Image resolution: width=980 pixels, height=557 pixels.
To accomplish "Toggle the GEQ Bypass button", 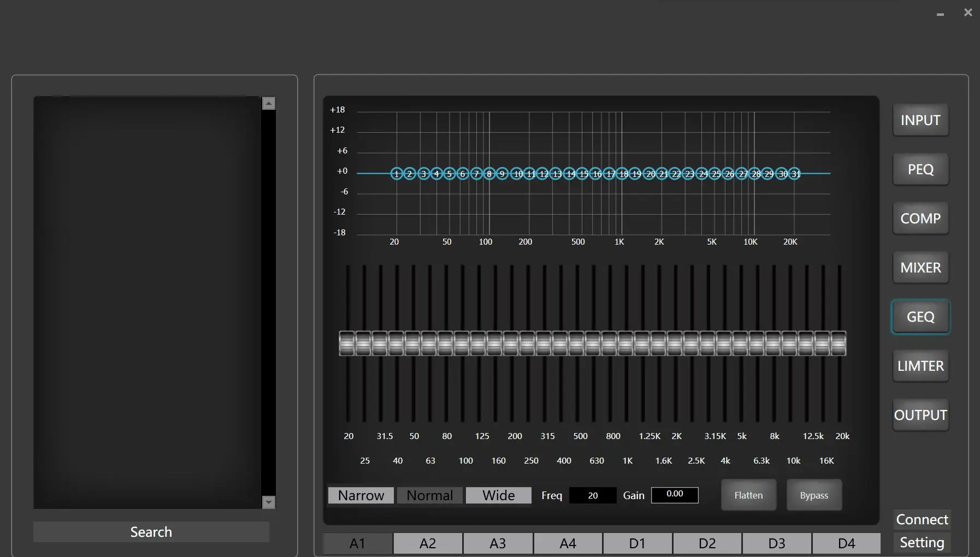I will [x=814, y=495].
